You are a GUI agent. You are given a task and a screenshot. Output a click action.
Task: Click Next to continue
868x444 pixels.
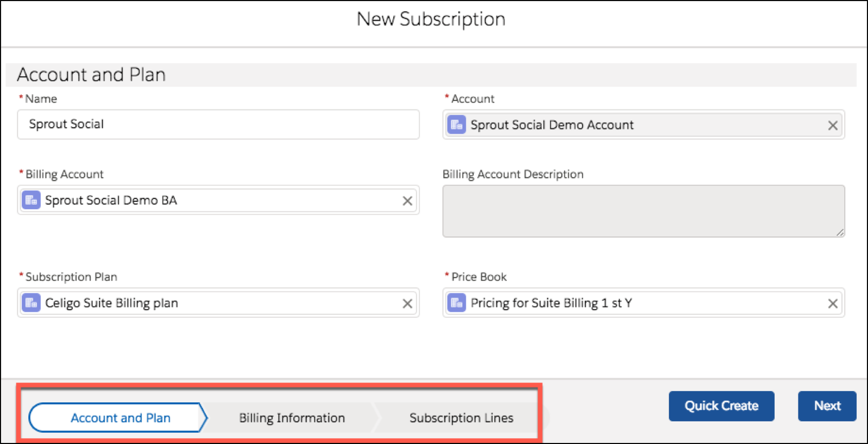(827, 406)
